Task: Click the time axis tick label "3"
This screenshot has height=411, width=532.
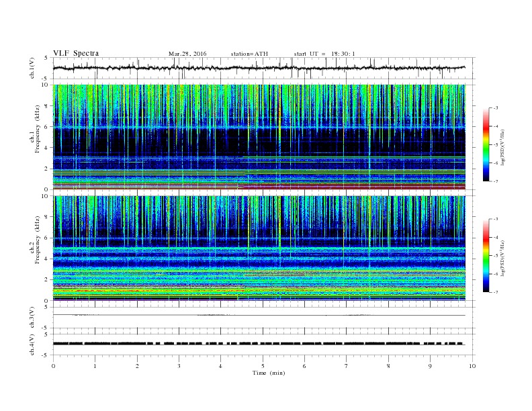Action: (179, 366)
